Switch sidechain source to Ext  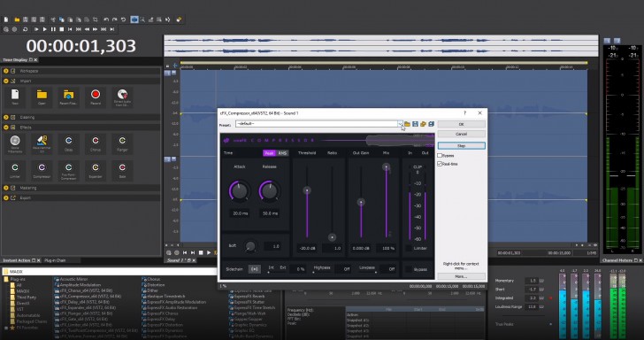coord(282,268)
